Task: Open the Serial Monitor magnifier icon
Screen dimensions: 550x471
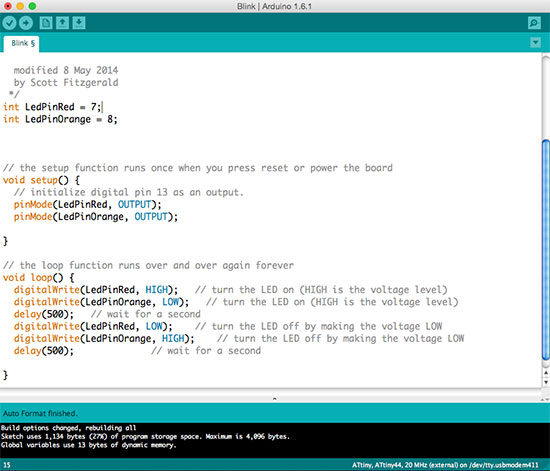Action: coord(534,23)
